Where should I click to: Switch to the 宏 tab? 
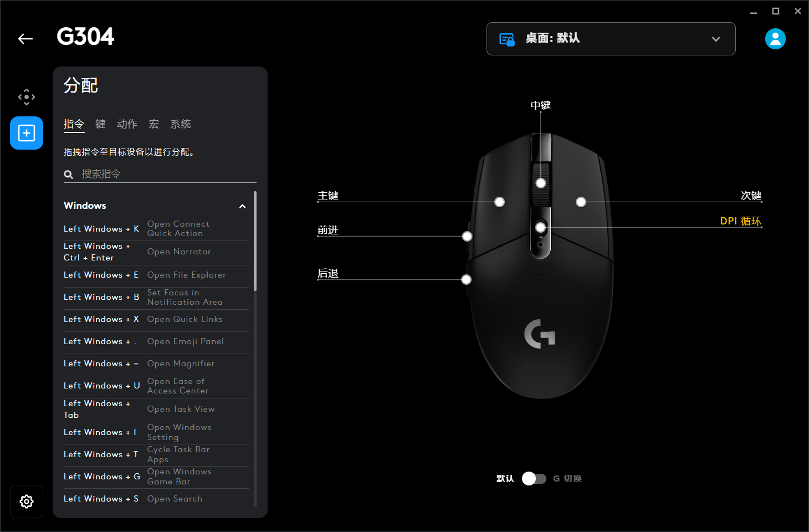(154, 124)
